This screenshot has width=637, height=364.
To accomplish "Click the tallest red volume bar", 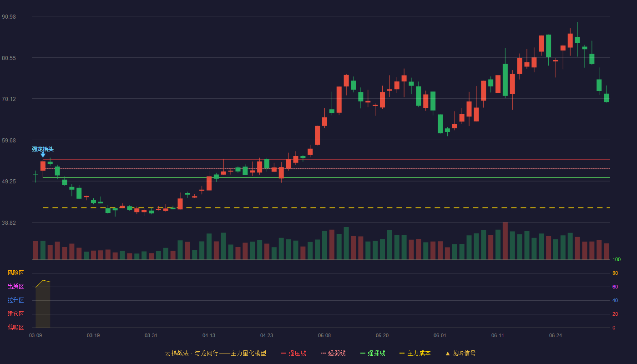I will [x=505, y=241].
